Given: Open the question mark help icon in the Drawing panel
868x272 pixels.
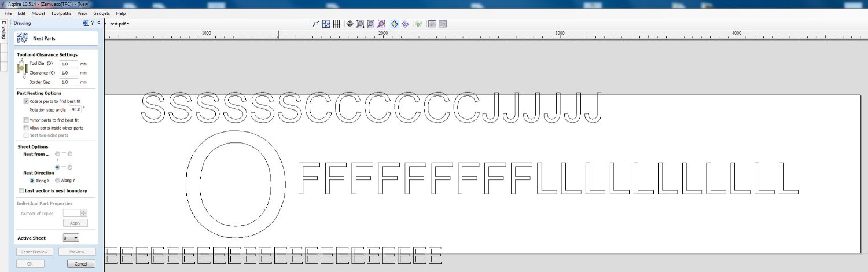Looking at the screenshot, I should pyautogui.click(x=92, y=23).
